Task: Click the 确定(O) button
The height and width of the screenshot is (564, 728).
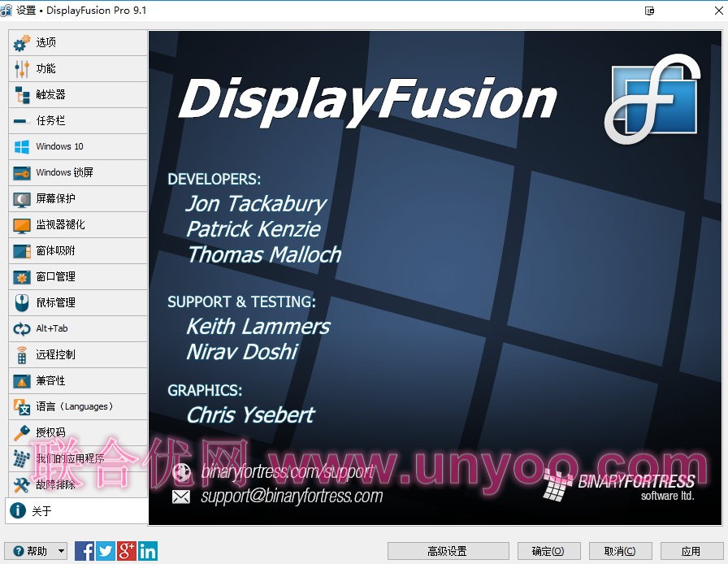Action: pos(548,551)
